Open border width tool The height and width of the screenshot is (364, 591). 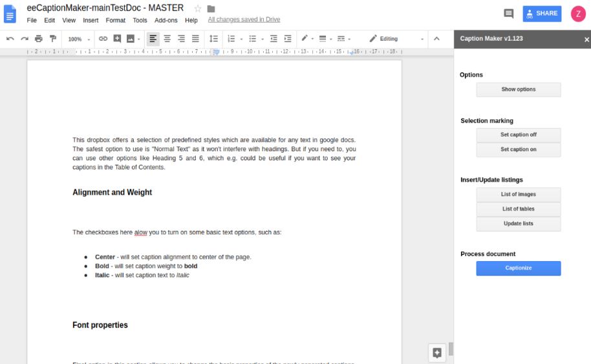[x=323, y=39]
